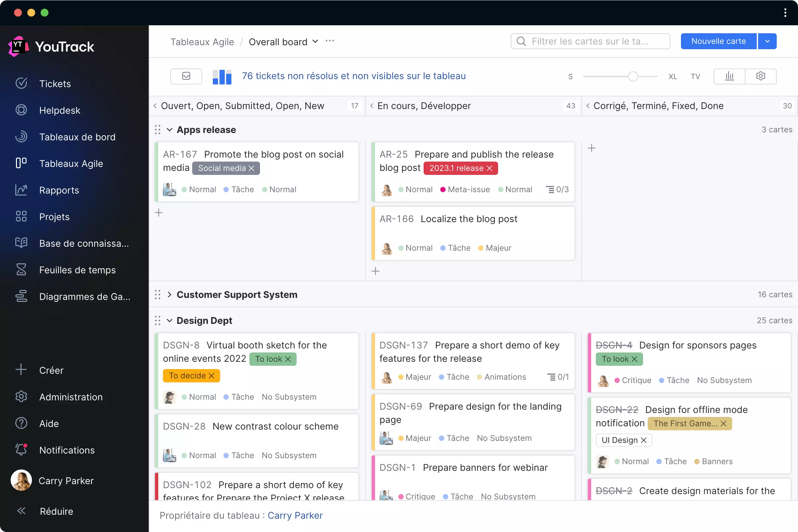
Task: Select the Projets menu item
Action: click(55, 217)
